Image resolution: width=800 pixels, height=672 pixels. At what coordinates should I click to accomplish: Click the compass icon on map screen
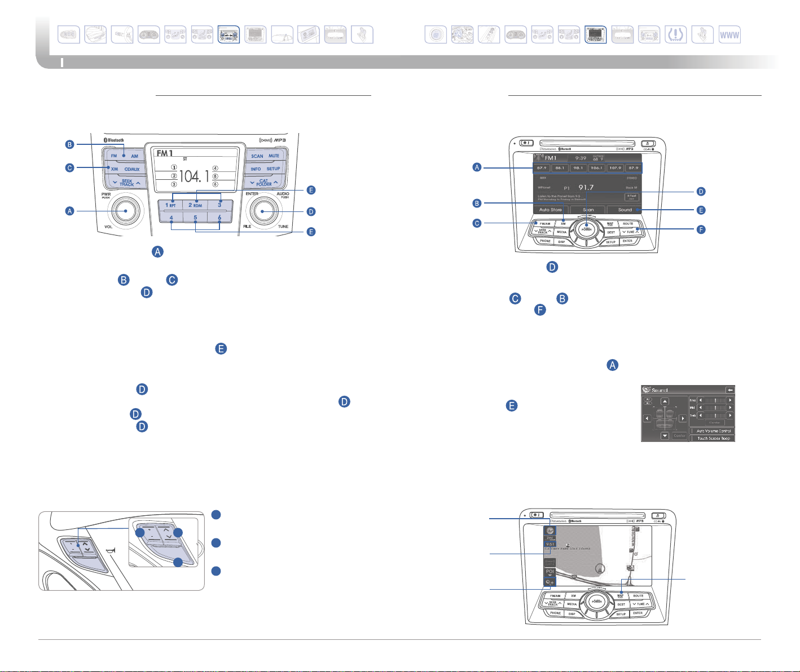(550, 530)
